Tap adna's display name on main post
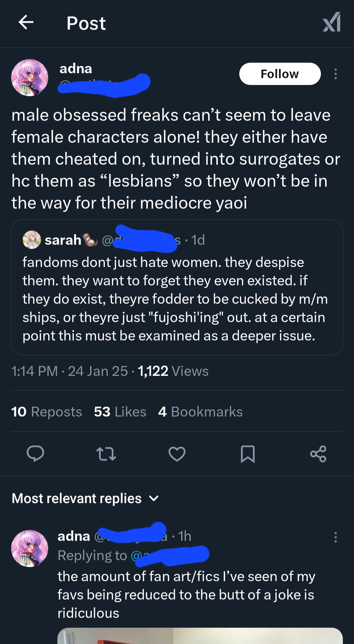This screenshot has width=354, height=644. [x=76, y=69]
